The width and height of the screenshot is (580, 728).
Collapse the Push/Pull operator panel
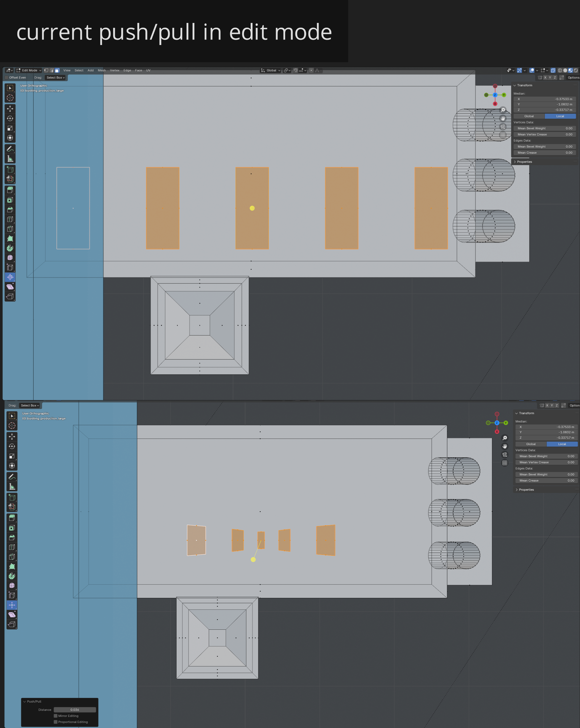[x=25, y=701]
